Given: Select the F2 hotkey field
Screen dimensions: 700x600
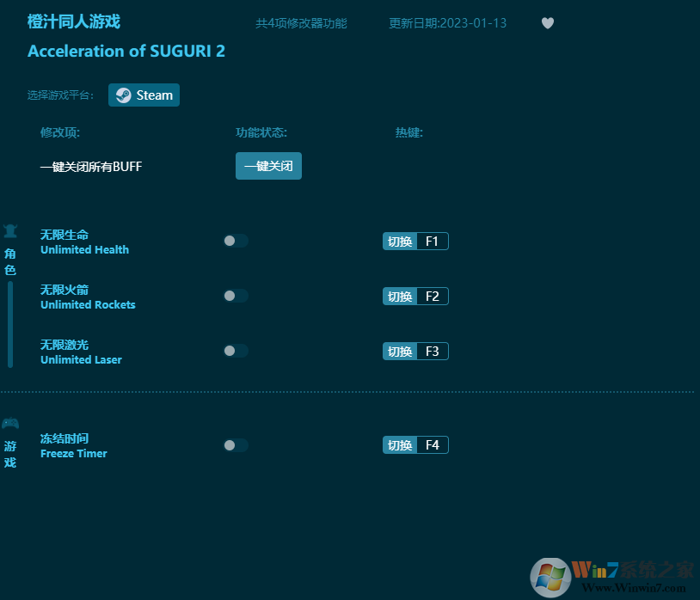Looking at the screenshot, I should pyautogui.click(x=433, y=297).
